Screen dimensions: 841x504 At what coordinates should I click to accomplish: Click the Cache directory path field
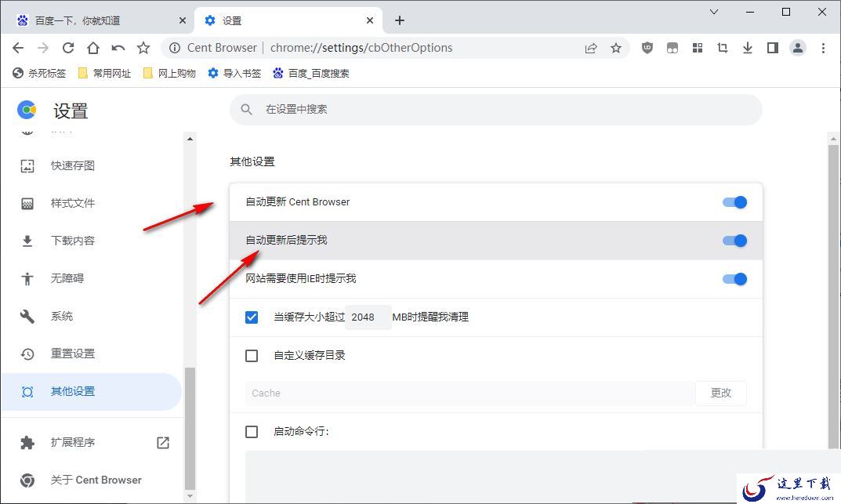click(x=469, y=393)
